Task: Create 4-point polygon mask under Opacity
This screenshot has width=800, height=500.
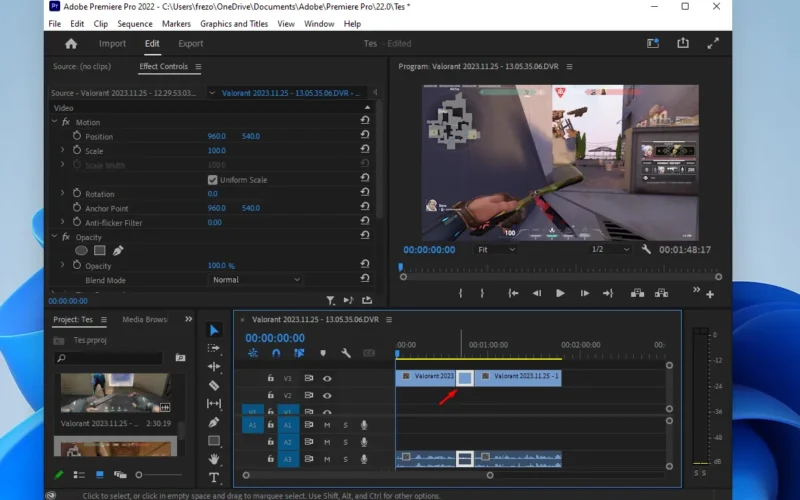Action: click(x=100, y=251)
